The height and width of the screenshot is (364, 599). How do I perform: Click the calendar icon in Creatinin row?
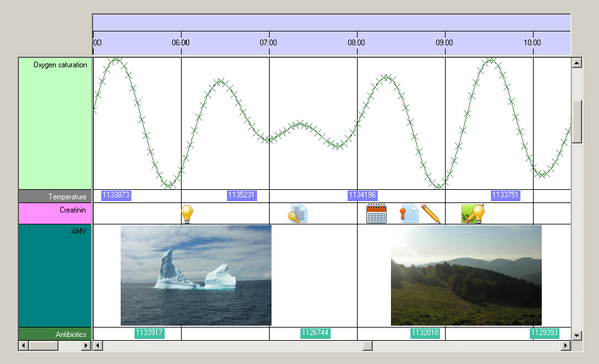(376, 214)
